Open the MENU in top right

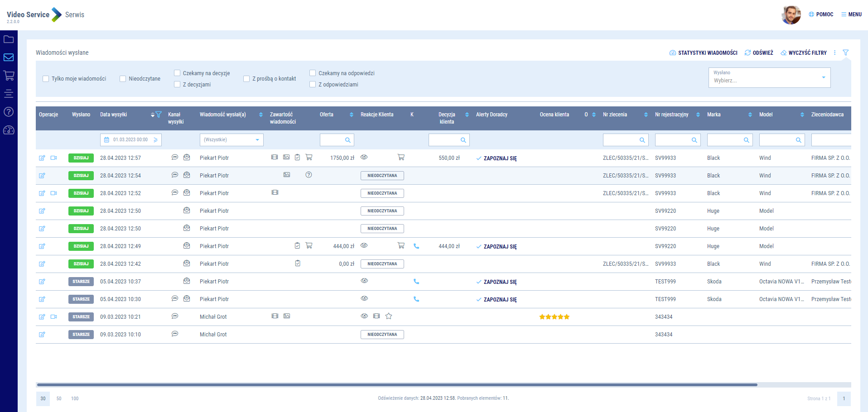[x=851, y=14]
